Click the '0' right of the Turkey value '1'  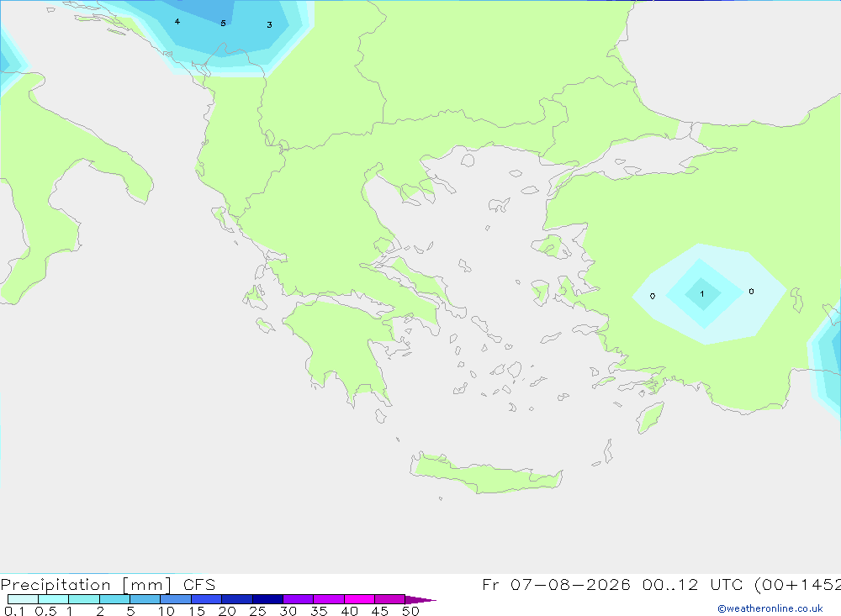[x=751, y=291]
